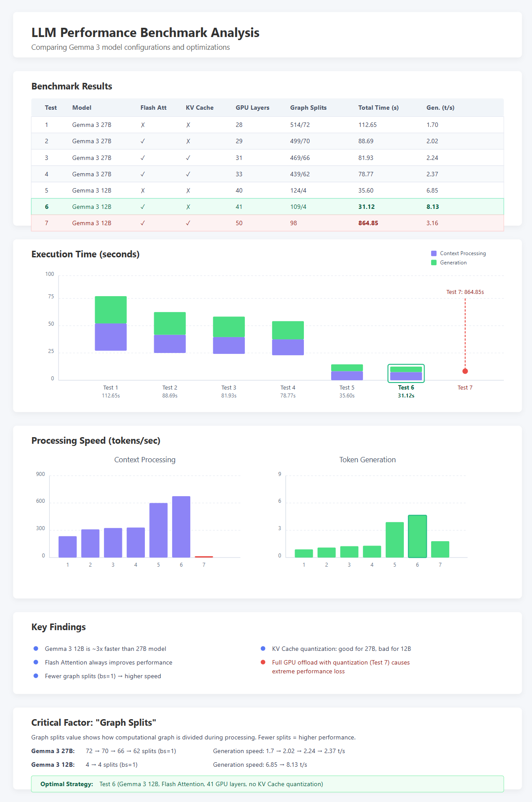This screenshot has height=802, width=532.
Task: Click the purple context segment of Test 2 bar
Action: point(170,344)
